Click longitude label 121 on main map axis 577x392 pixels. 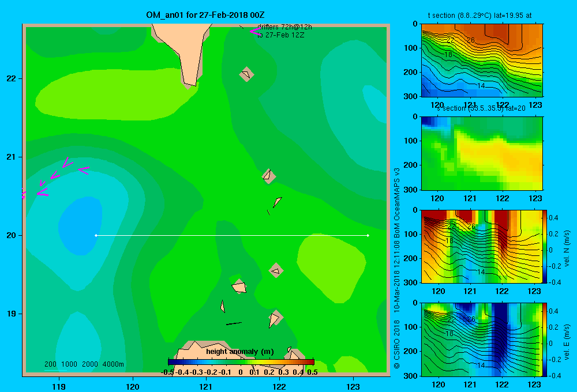[206, 386]
